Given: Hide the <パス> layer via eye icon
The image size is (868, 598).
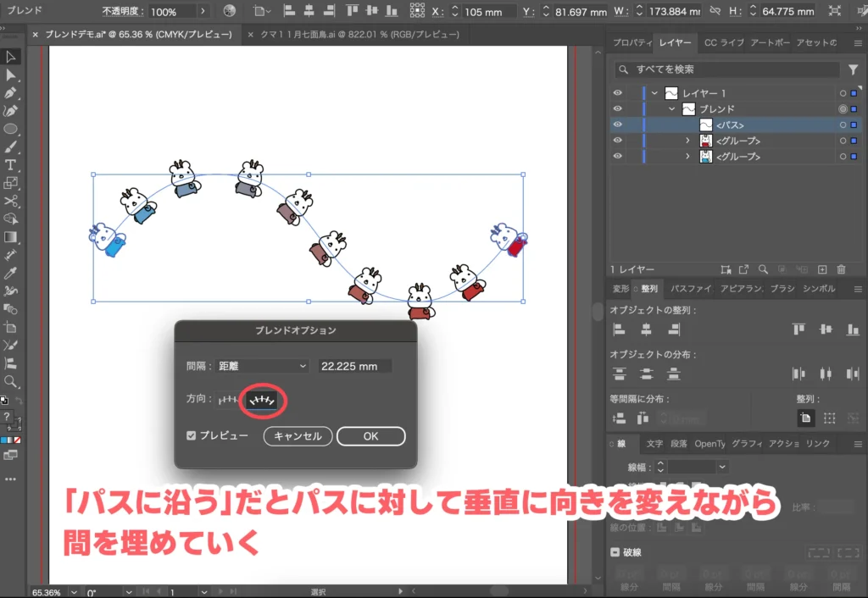Looking at the screenshot, I should coord(617,125).
